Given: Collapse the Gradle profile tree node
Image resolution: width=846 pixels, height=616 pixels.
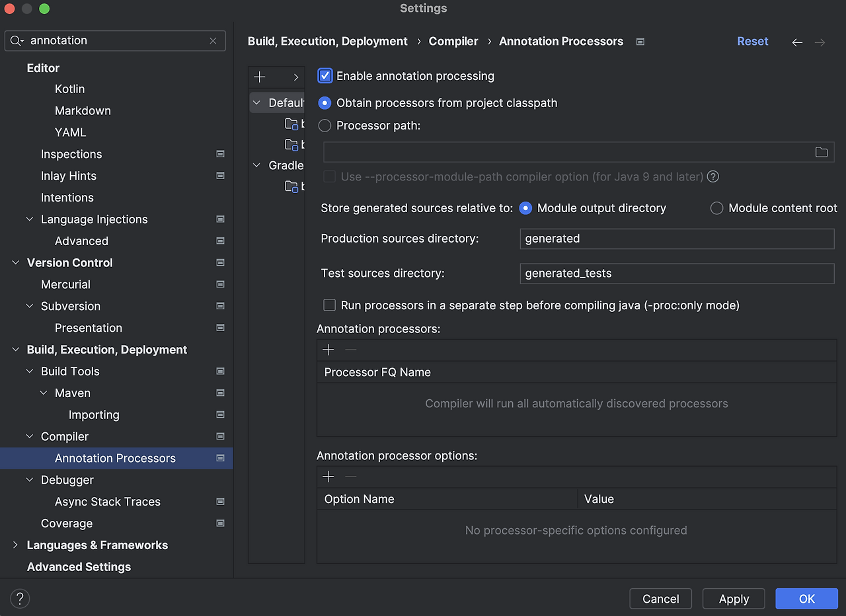Looking at the screenshot, I should pos(257,165).
